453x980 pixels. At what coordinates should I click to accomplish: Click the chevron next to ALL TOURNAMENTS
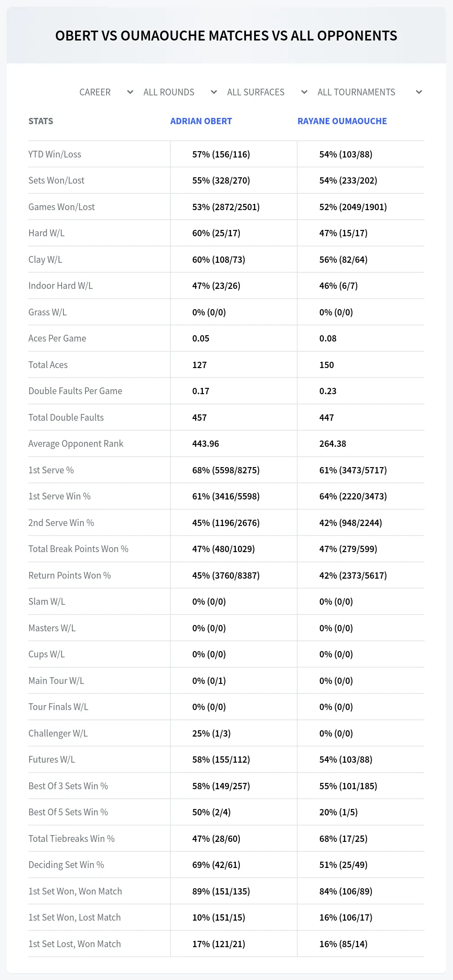[419, 92]
